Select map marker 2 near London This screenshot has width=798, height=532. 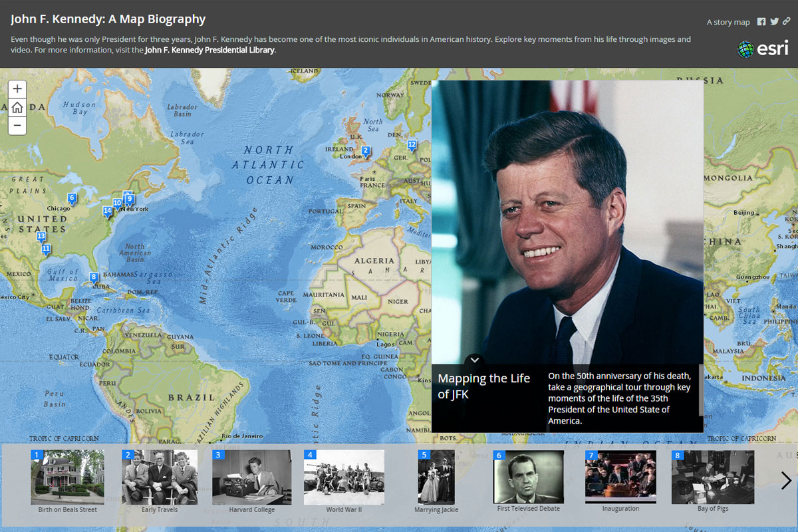click(x=366, y=152)
